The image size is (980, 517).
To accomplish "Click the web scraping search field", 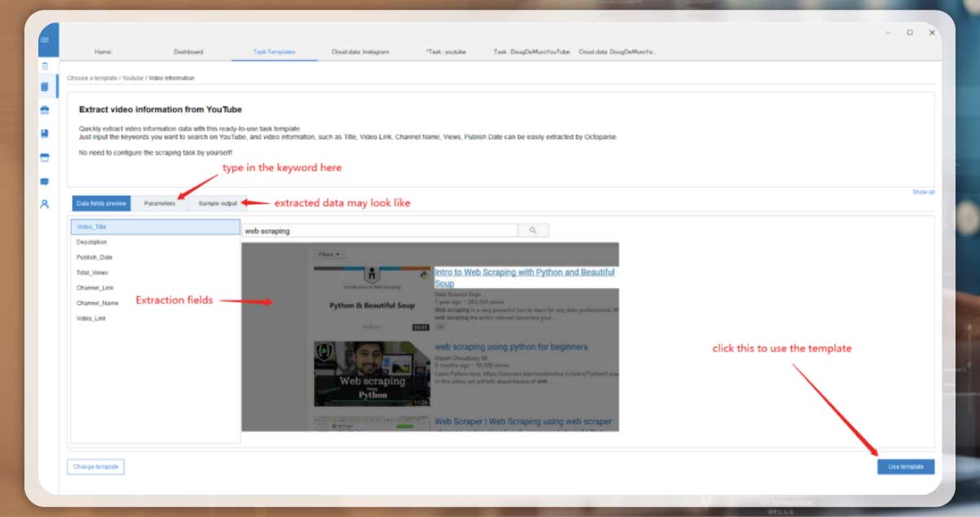I will click(379, 231).
